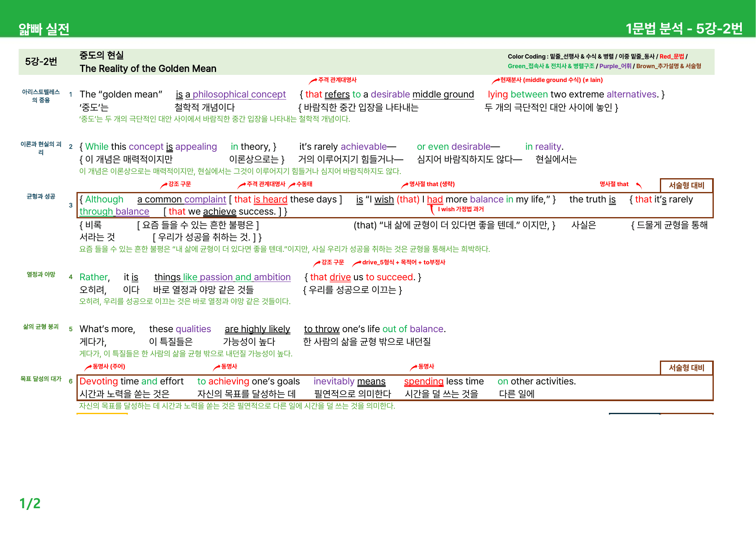Click the 'I wish 가정법 과거' annotation
756x535 pixels.
[x=461, y=209]
